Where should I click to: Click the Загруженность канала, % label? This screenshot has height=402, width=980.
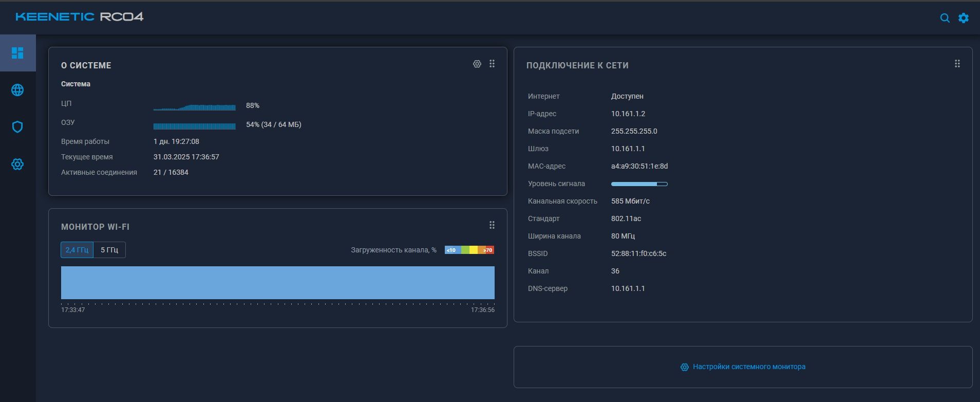pos(394,250)
